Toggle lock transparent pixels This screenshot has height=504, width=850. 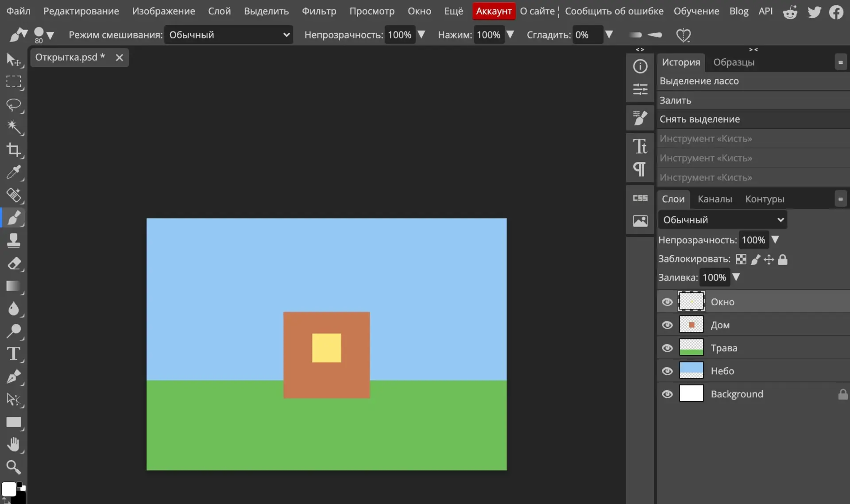point(741,259)
